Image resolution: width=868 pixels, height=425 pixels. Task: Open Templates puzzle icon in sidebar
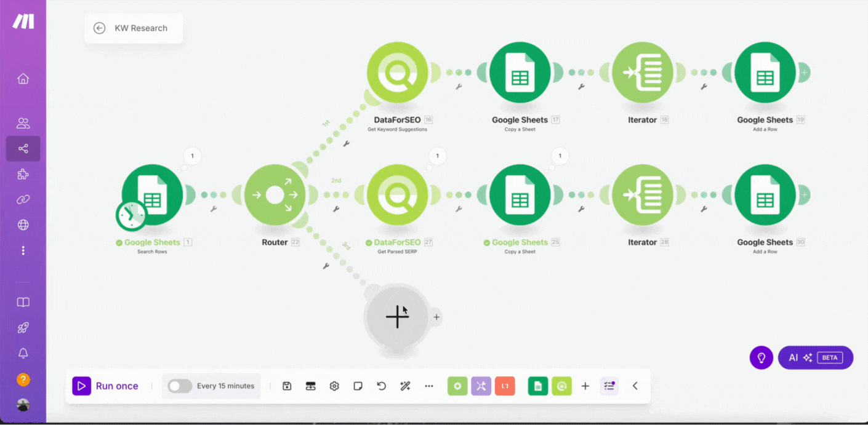(23, 175)
